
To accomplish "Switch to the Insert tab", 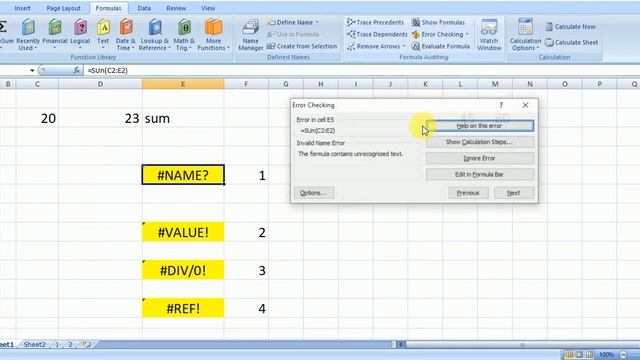I will [x=22, y=8].
